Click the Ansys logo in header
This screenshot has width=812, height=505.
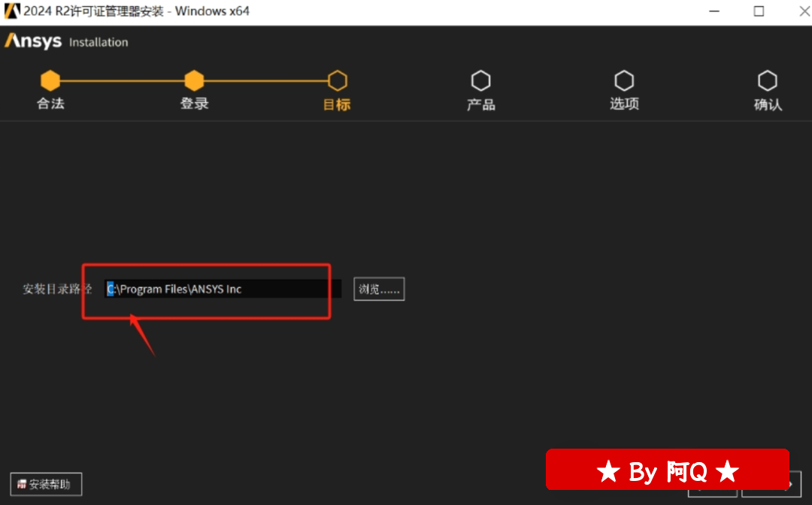33,41
